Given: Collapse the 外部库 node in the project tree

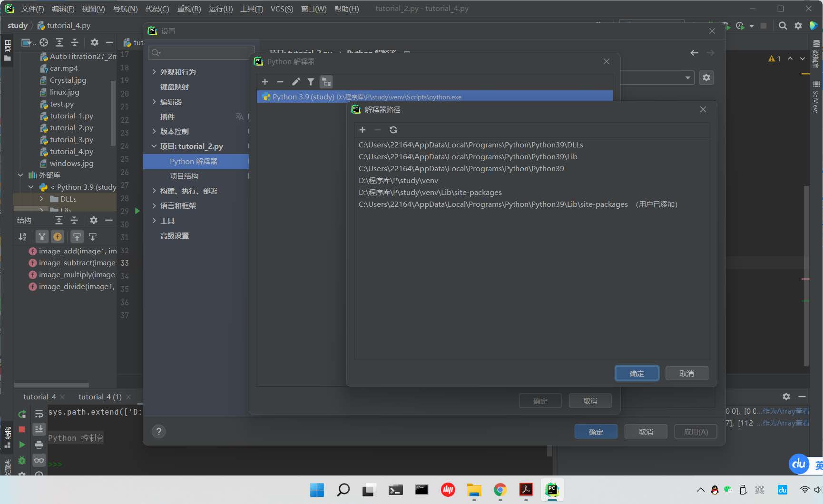Looking at the screenshot, I should [20, 175].
